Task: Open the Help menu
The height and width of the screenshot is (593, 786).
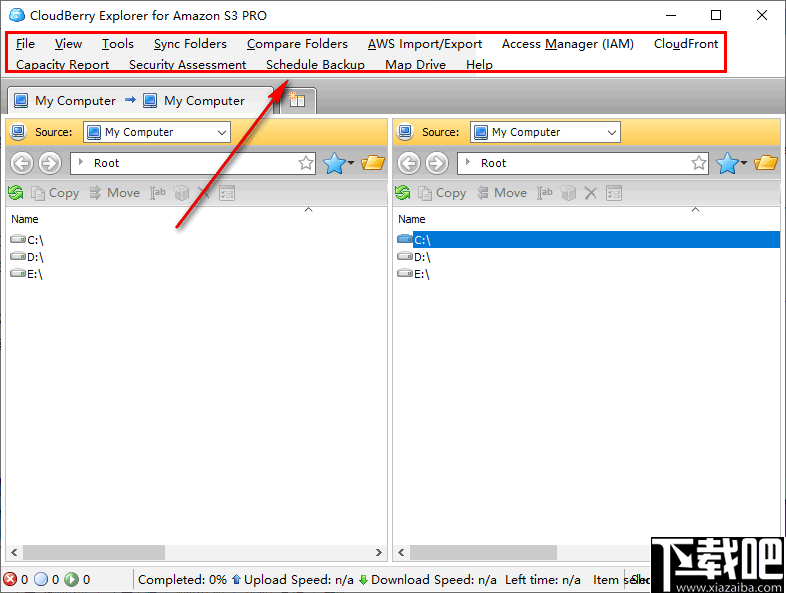Action: 479,65
